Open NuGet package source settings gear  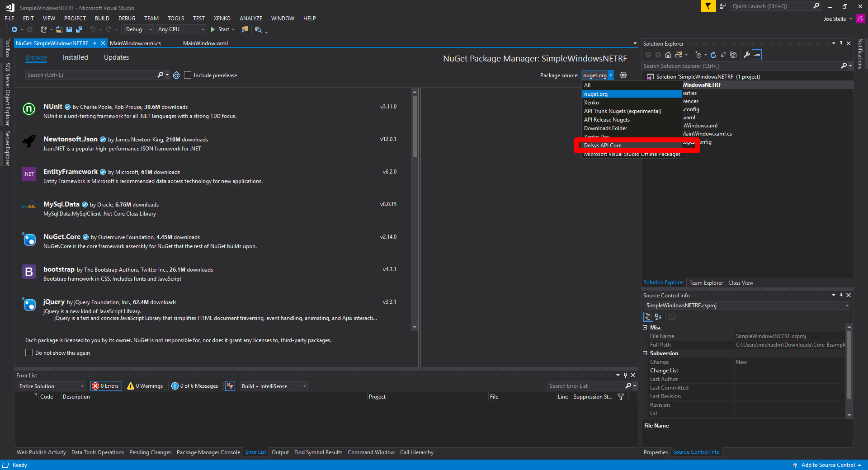623,75
